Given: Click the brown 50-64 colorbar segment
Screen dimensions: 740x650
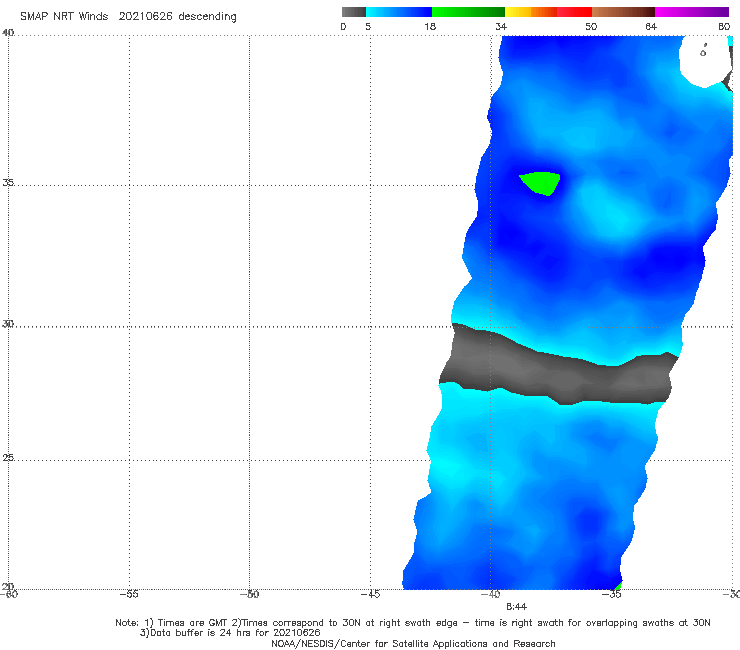Looking at the screenshot, I should tap(623, 12).
